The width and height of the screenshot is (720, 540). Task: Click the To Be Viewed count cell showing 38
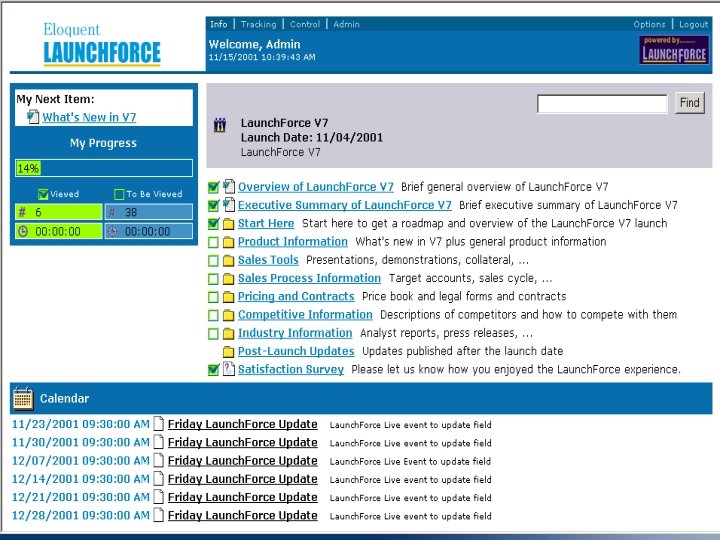(149, 212)
